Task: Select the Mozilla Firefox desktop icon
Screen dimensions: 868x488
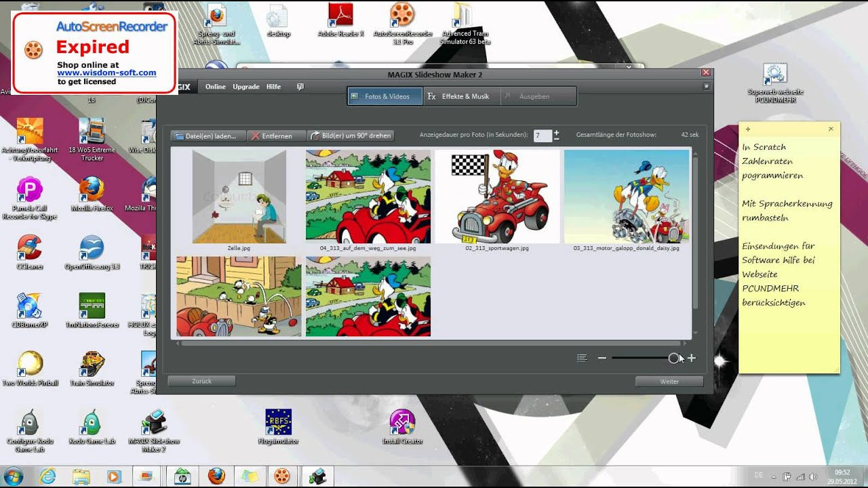Action: (92, 195)
